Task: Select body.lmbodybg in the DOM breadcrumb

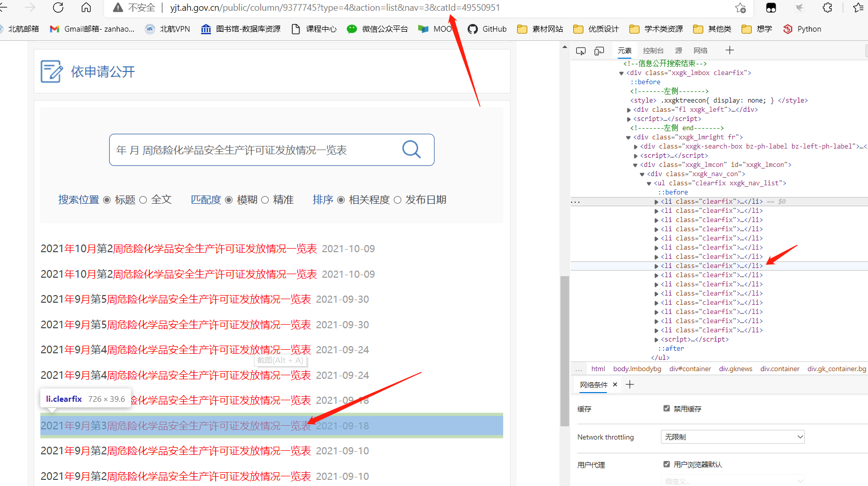Action: (637, 369)
